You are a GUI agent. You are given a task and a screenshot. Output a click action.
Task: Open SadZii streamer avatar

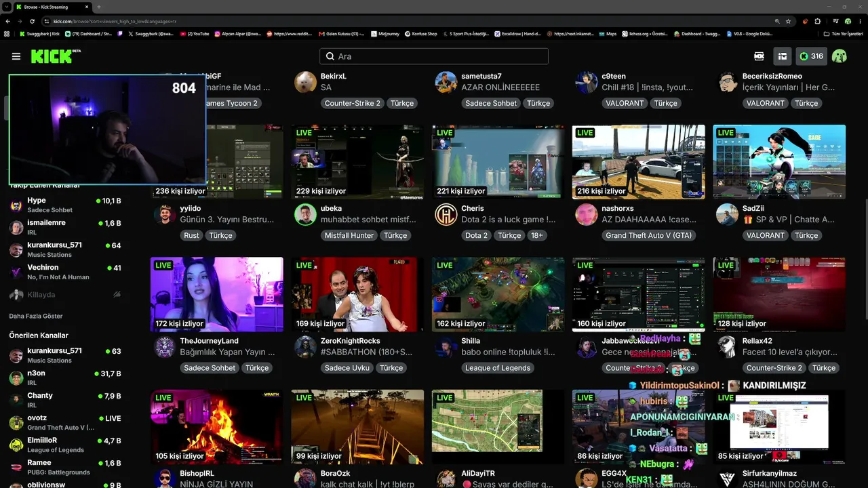pyautogui.click(x=728, y=214)
